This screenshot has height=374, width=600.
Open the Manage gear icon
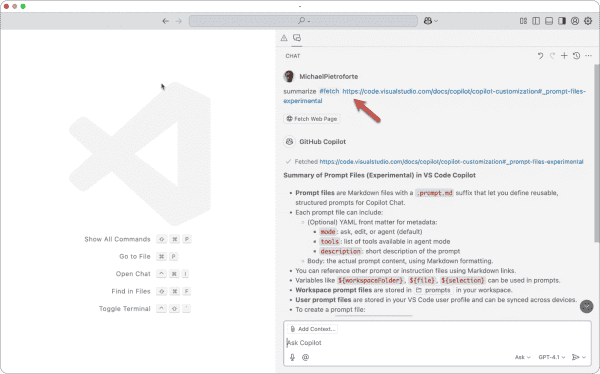(588, 21)
